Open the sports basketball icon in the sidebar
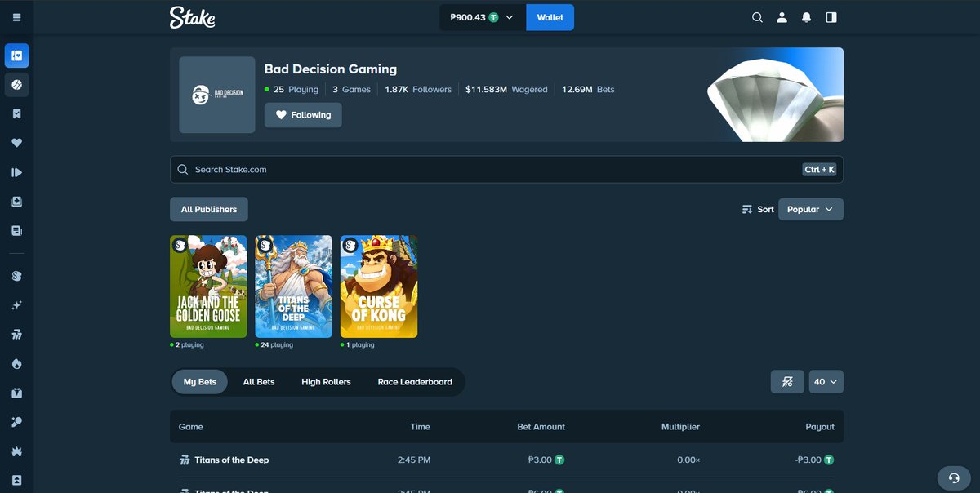Image resolution: width=980 pixels, height=493 pixels. (16, 84)
